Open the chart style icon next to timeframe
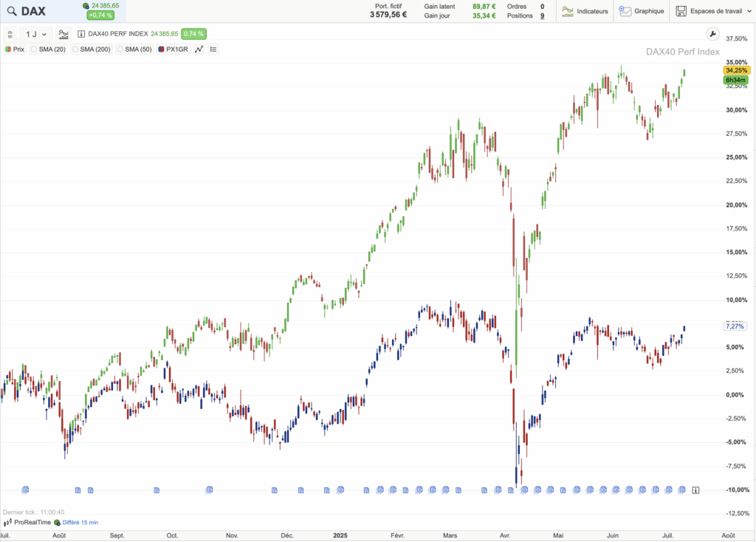Viewport: 756px width, 542px height. click(x=63, y=34)
